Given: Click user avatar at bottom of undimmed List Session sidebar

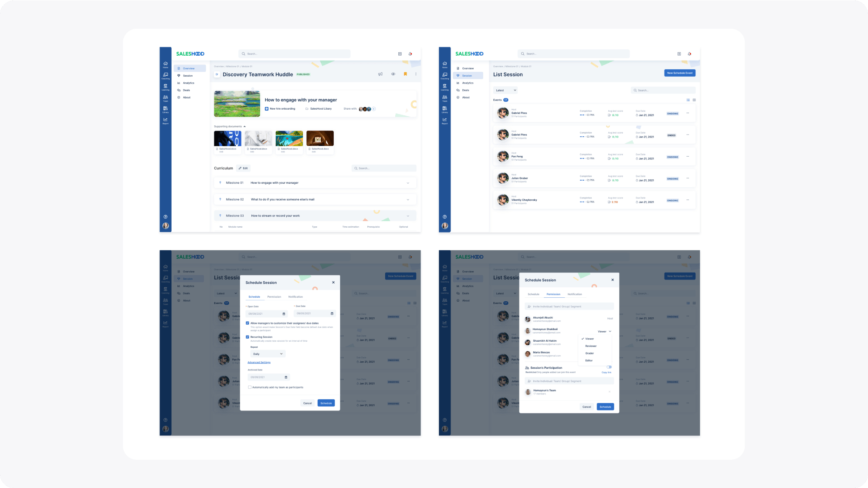Looking at the screenshot, I should [444, 226].
